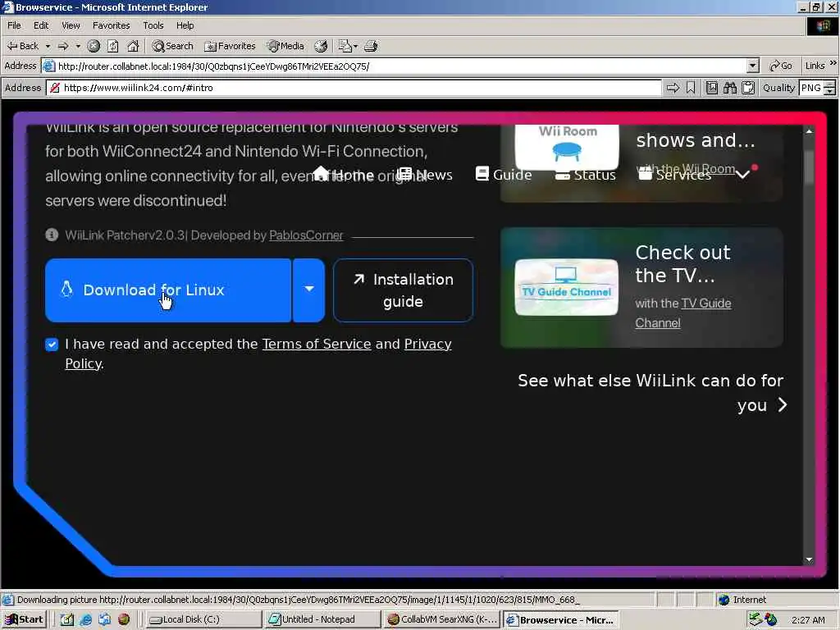Click the page scrollbar down arrow
This screenshot has height=630, width=840.
click(x=809, y=559)
